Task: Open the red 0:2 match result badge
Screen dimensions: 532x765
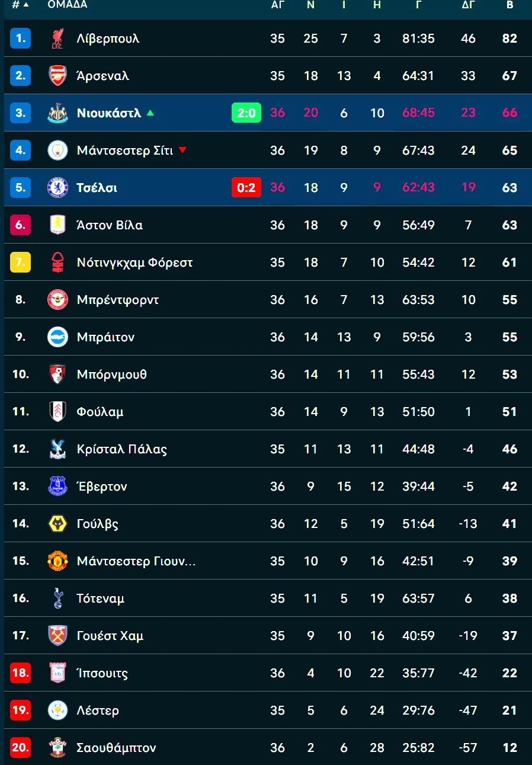Action: click(x=246, y=188)
